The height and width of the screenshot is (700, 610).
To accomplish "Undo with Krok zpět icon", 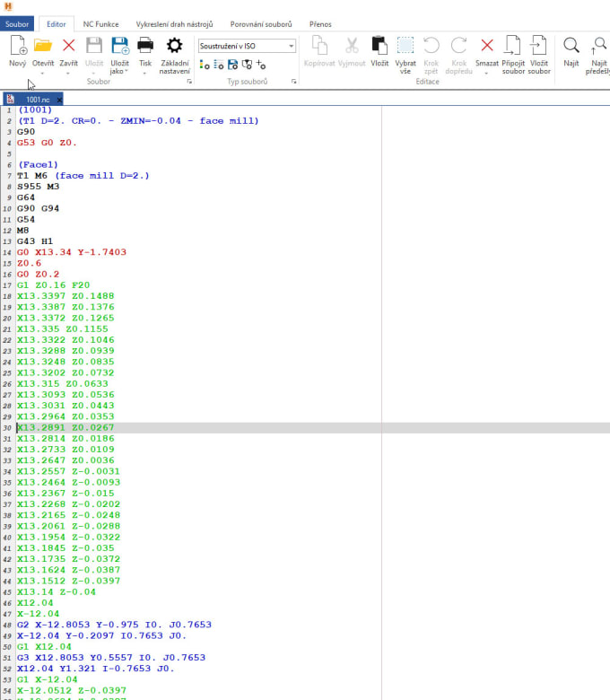I will 431,46.
